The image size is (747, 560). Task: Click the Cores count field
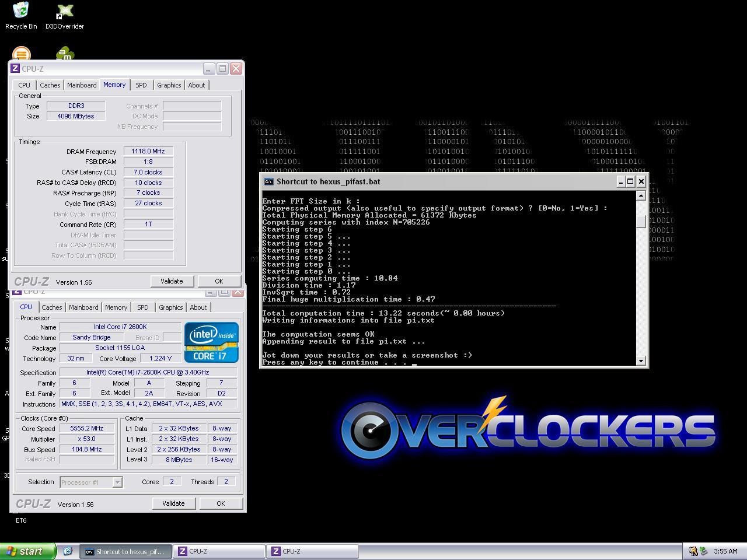(172, 481)
